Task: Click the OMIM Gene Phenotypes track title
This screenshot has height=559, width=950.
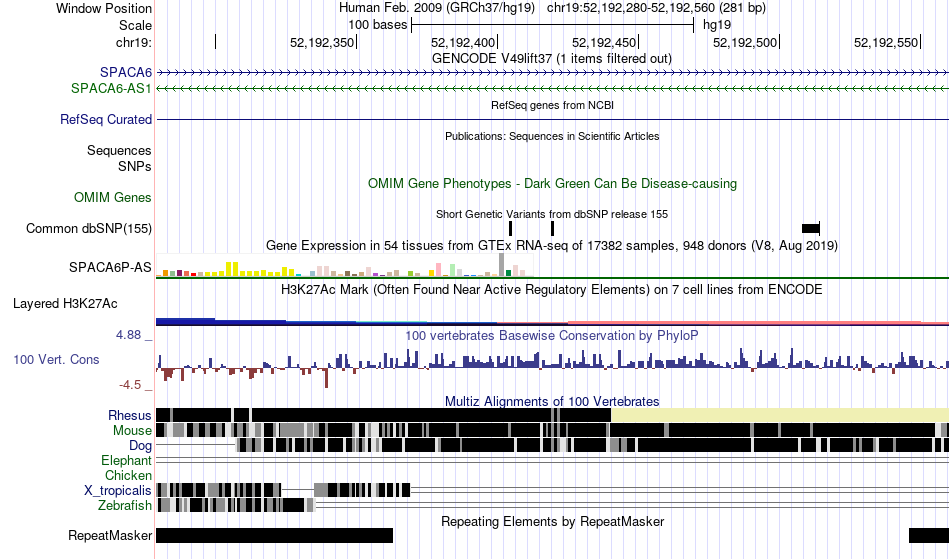Action: click(x=552, y=184)
